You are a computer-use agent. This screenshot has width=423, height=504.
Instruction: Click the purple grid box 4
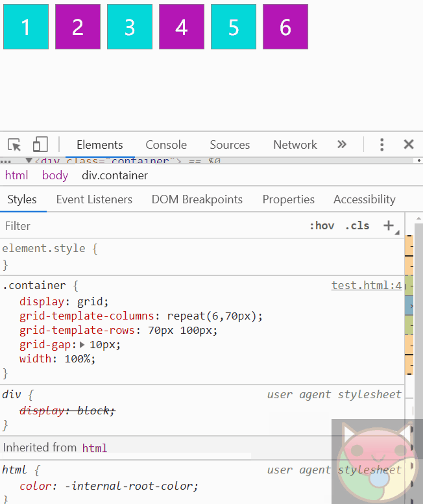pos(182,27)
